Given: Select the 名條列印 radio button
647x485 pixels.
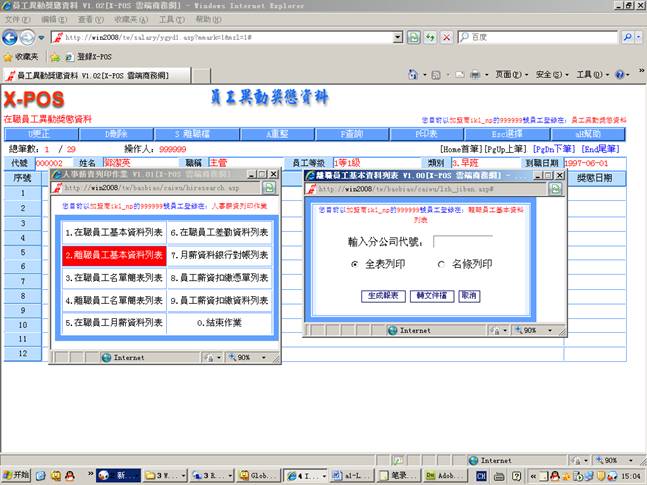Looking at the screenshot, I should pos(442,264).
